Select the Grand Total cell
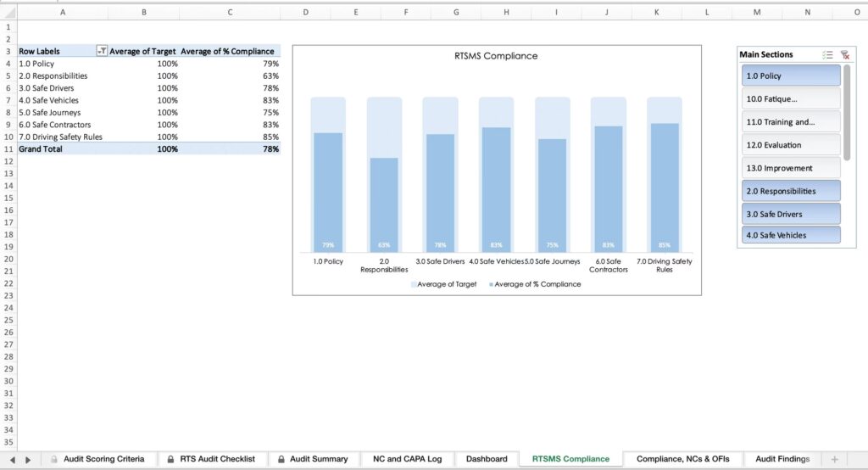Screen dimensions: 868x470 [41, 148]
